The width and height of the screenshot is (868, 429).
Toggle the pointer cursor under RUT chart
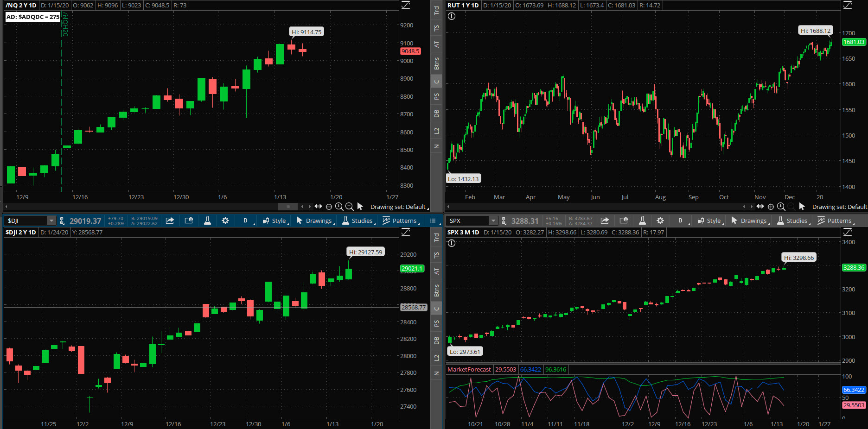tap(802, 207)
